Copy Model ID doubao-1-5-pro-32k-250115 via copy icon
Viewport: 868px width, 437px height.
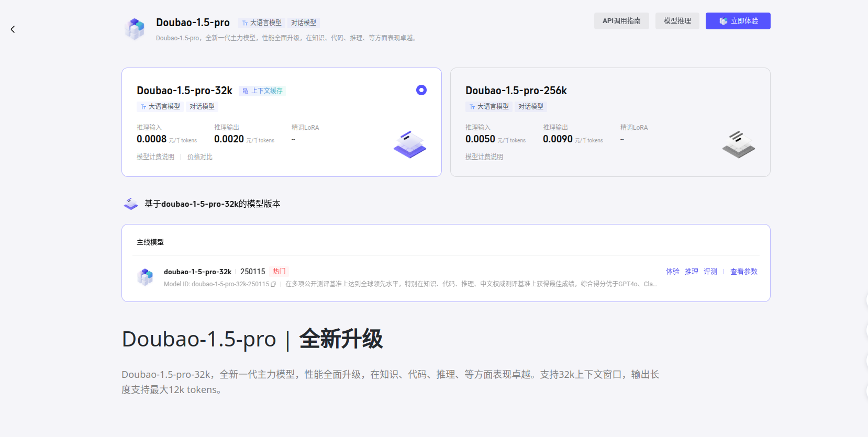coord(273,284)
